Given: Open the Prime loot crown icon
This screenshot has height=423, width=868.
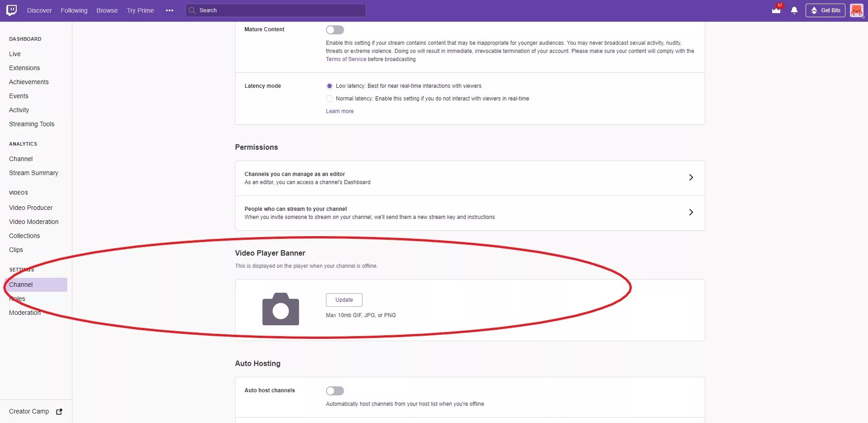Looking at the screenshot, I should [x=776, y=10].
